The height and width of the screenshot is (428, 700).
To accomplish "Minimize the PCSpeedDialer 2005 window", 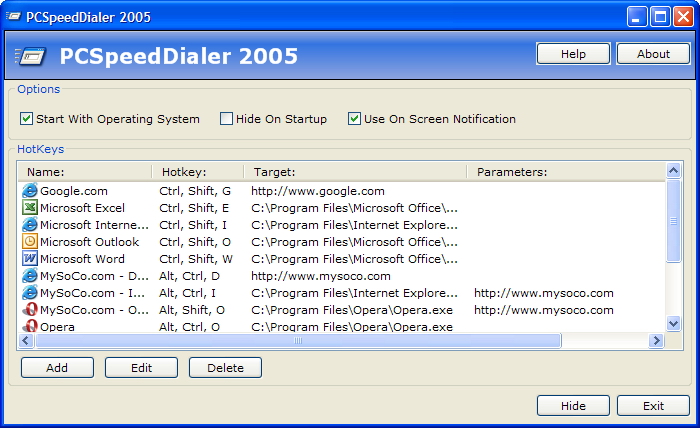I will click(x=637, y=17).
